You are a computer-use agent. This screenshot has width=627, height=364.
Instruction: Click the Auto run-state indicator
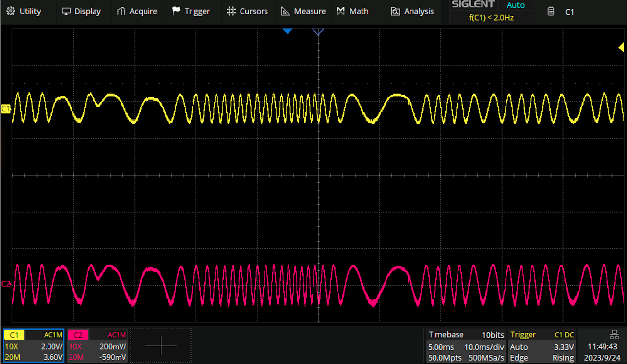tap(516, 5)
